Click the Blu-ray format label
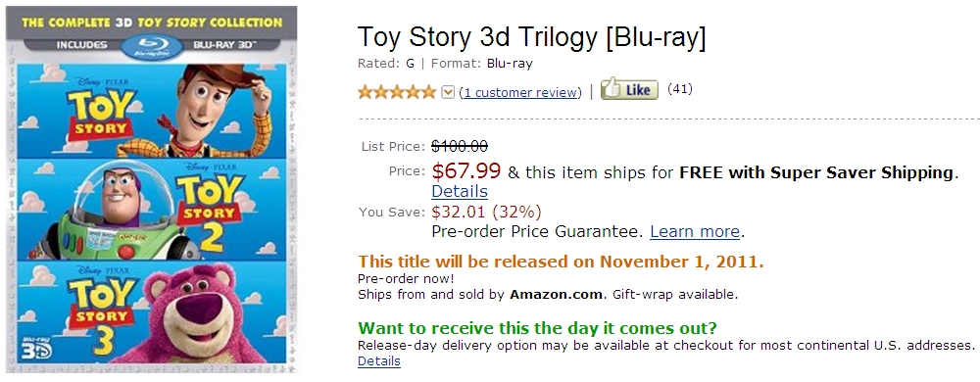This screenshot has height=382, width=980. 510,63
